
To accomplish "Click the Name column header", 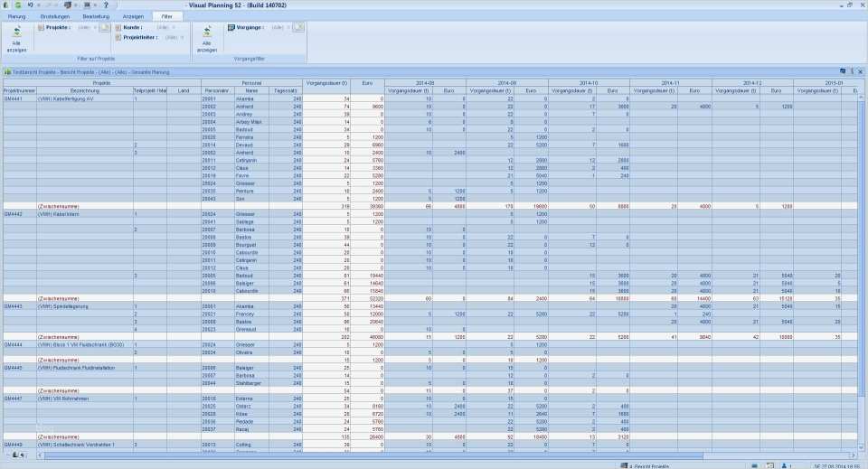I will point(251,90).
